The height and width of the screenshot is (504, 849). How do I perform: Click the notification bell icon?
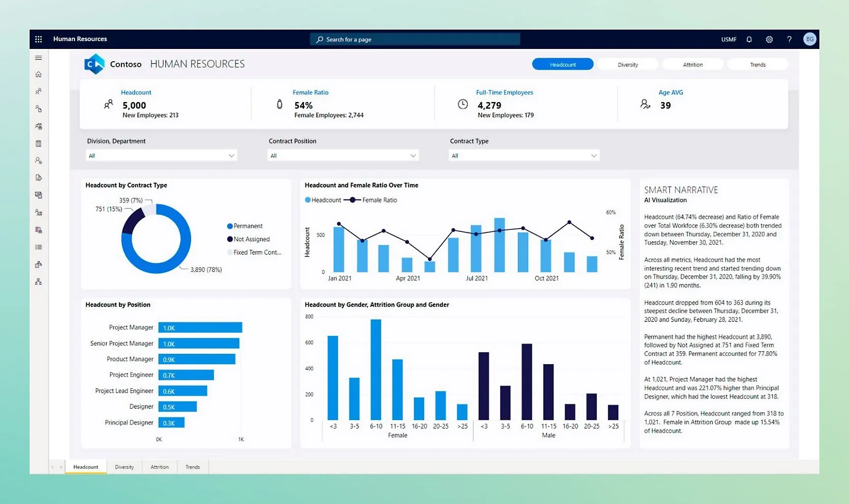[x=749, y=39]
